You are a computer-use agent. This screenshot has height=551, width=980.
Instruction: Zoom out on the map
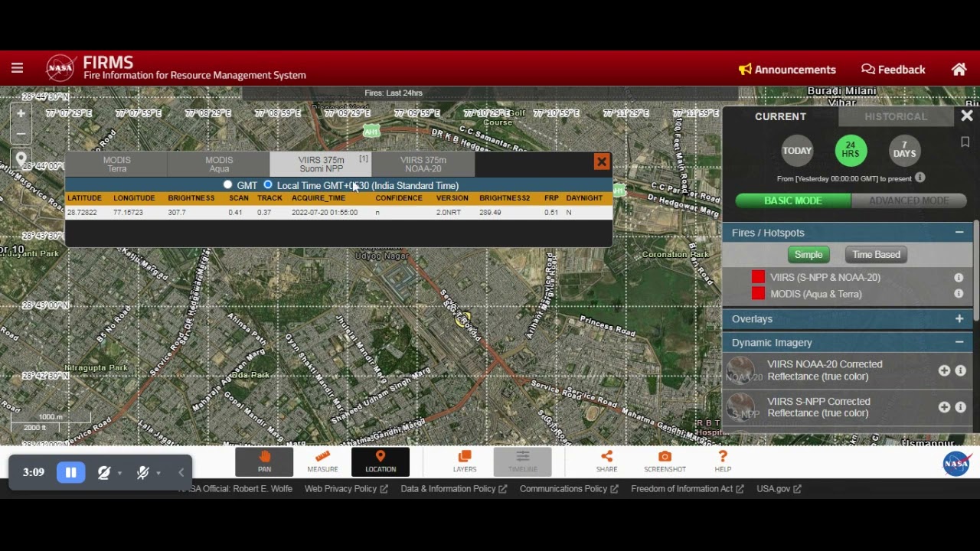[x=21, y=134]
